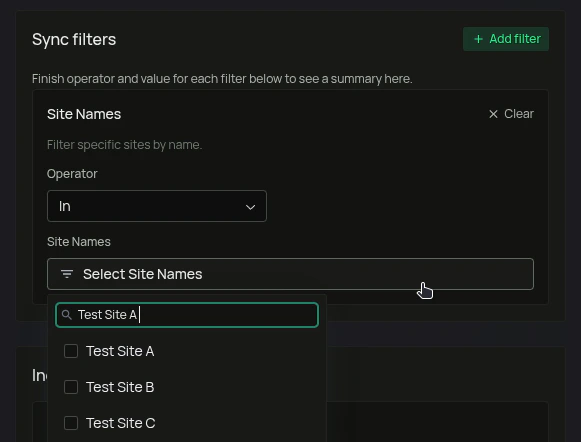Click the Add filter button
The width and height of the screenshot is (581, 442).
tap(506, 39)
